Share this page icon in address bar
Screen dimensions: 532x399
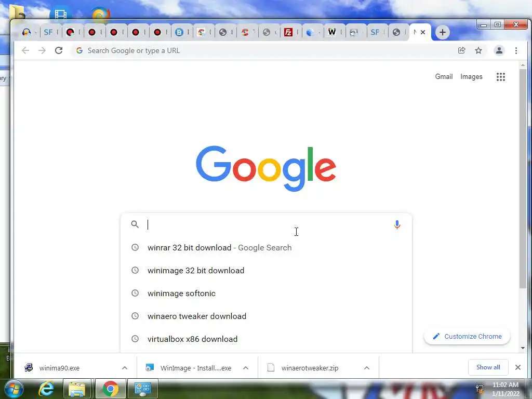coord(461,50)
